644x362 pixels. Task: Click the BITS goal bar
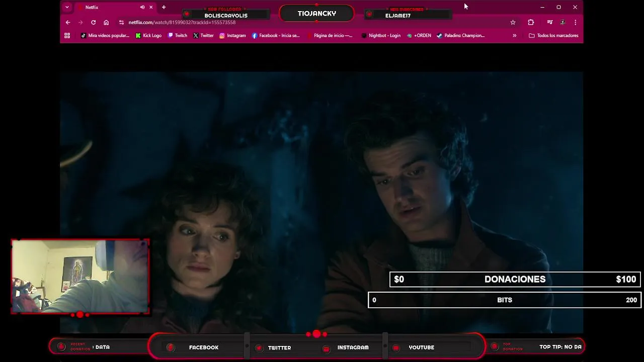505,300
